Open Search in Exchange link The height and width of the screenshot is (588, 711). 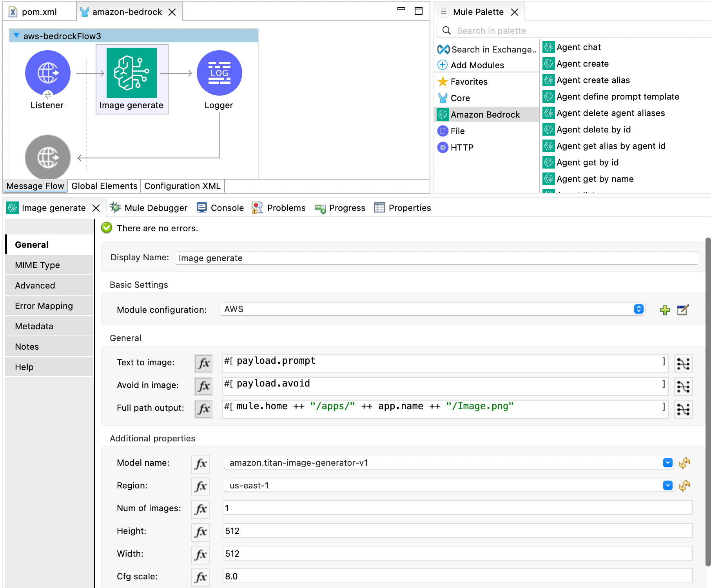(x=487, y=49)
